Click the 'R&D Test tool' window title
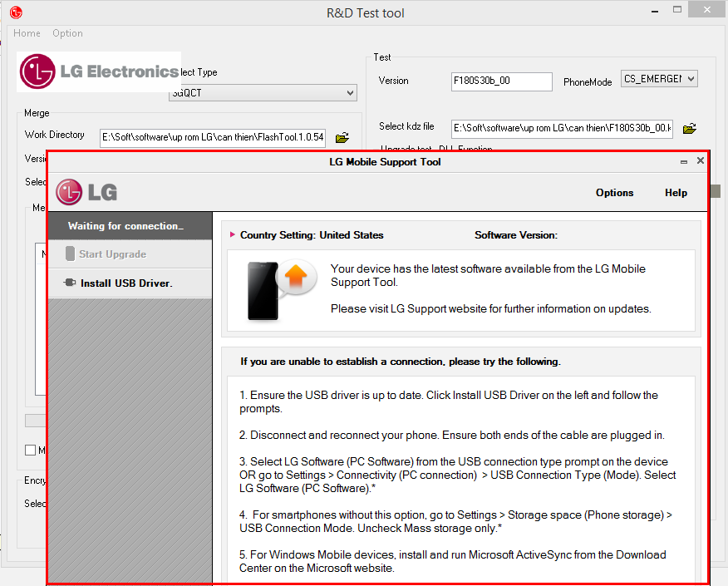The image size is (728, 586). click(366, 13)
